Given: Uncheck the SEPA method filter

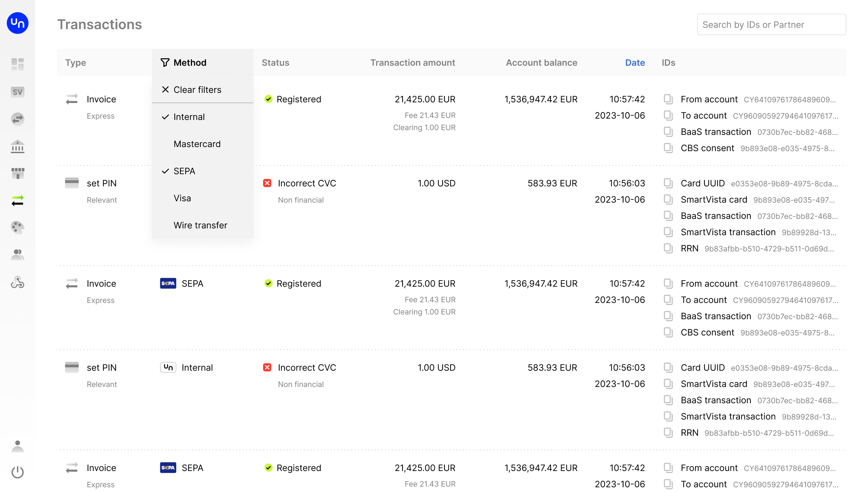Looking at the screenshot, I should (x=203, y=171).
